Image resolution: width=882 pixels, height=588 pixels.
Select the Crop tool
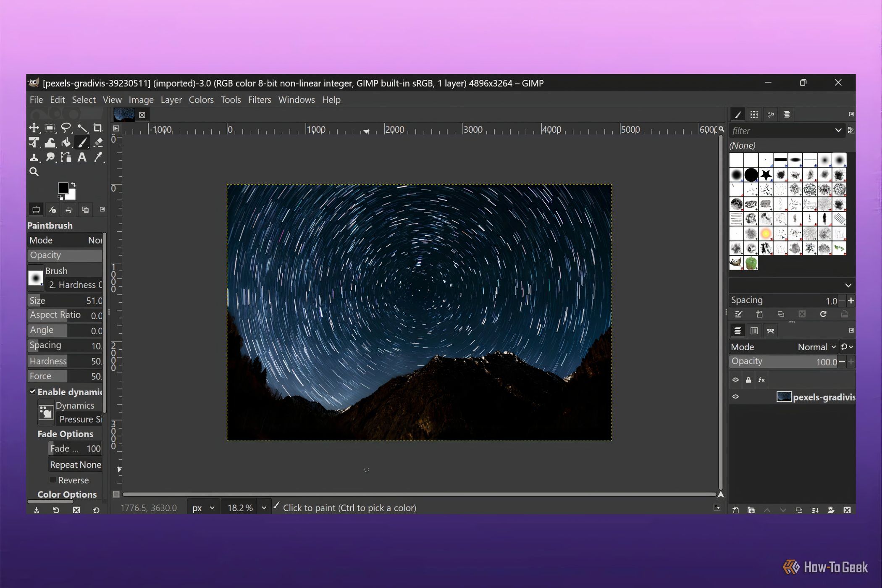point(98,128)
